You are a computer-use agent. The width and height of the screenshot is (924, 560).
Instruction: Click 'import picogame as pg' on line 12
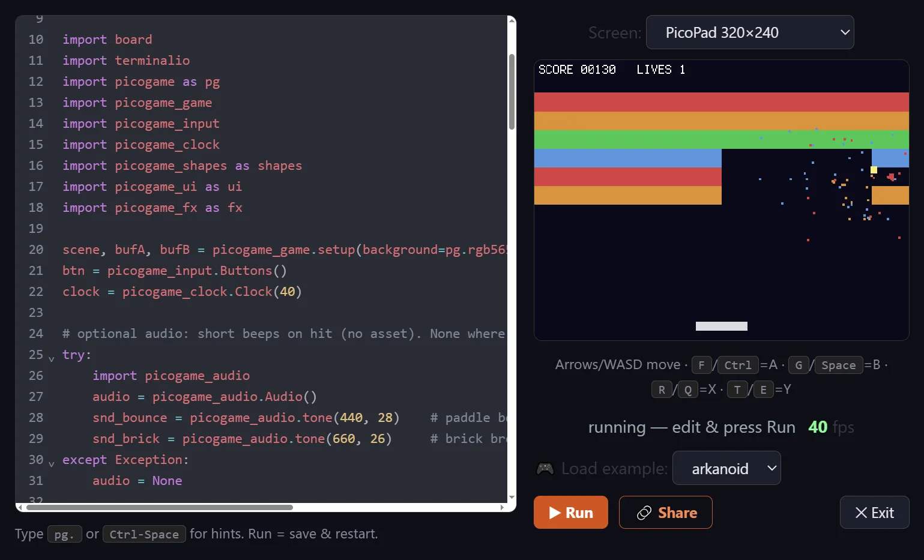pyautogui.click(x=141, y=82)
